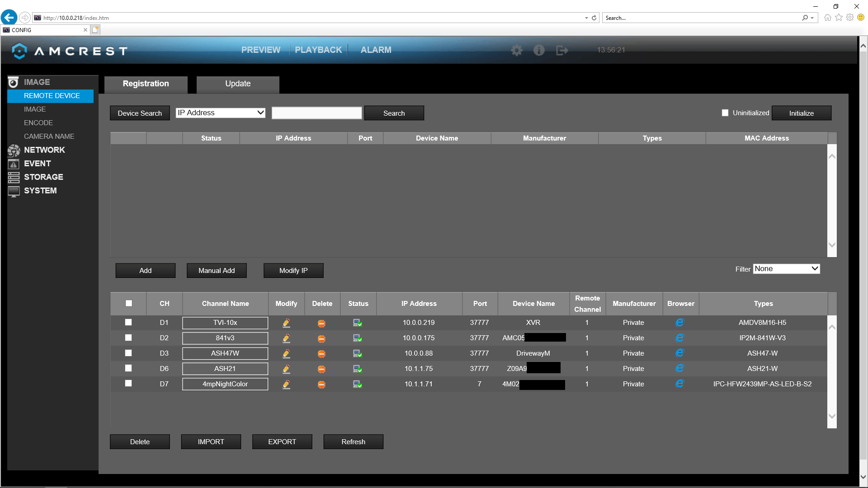This screenshot has width=868, height=488.
Task: Click the 841v3 channel name field
Action: point(225,338)
